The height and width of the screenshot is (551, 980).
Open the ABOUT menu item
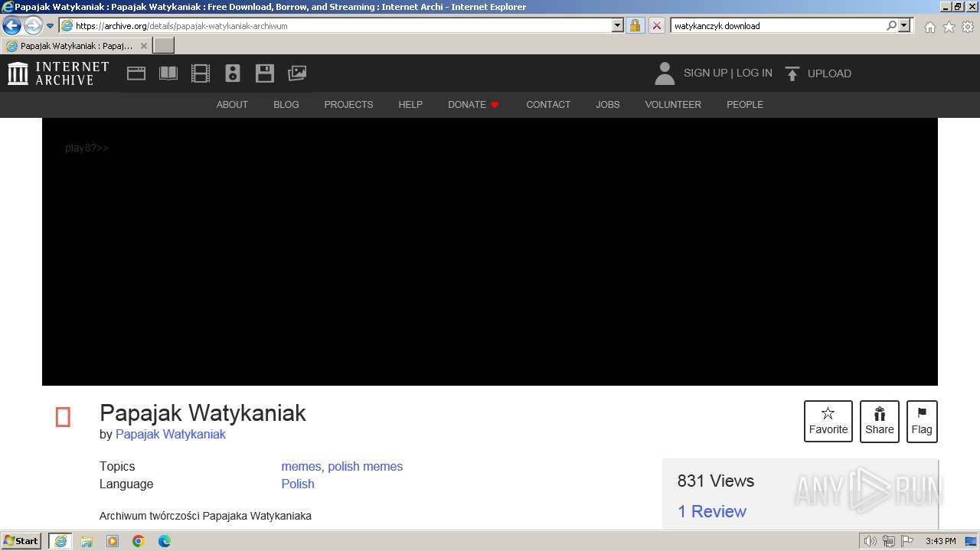pos(232,105)
